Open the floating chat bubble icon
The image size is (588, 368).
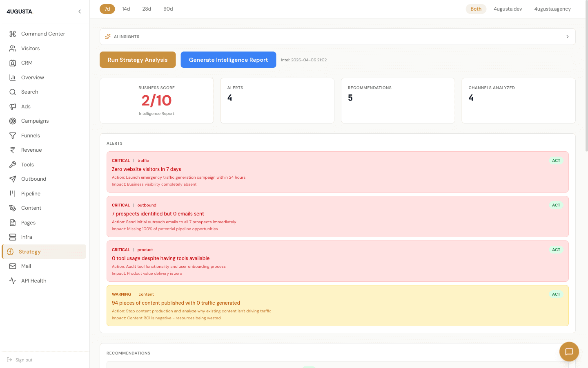pyautogui.click(x=569, y=351)
